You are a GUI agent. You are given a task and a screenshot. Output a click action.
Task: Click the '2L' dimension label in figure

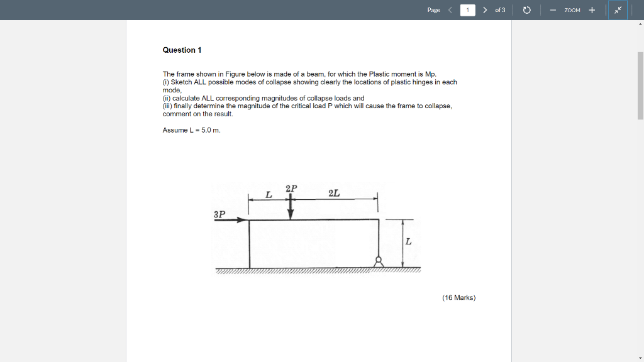coord(334,193)
